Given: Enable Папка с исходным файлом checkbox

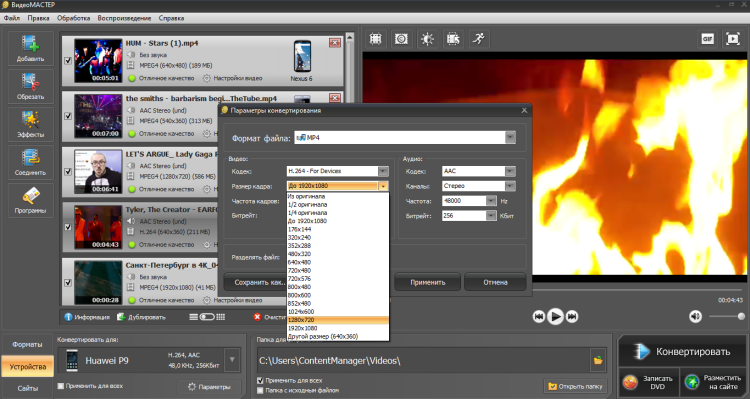Looking at the screenshot, I should click(x=260, y=390).
